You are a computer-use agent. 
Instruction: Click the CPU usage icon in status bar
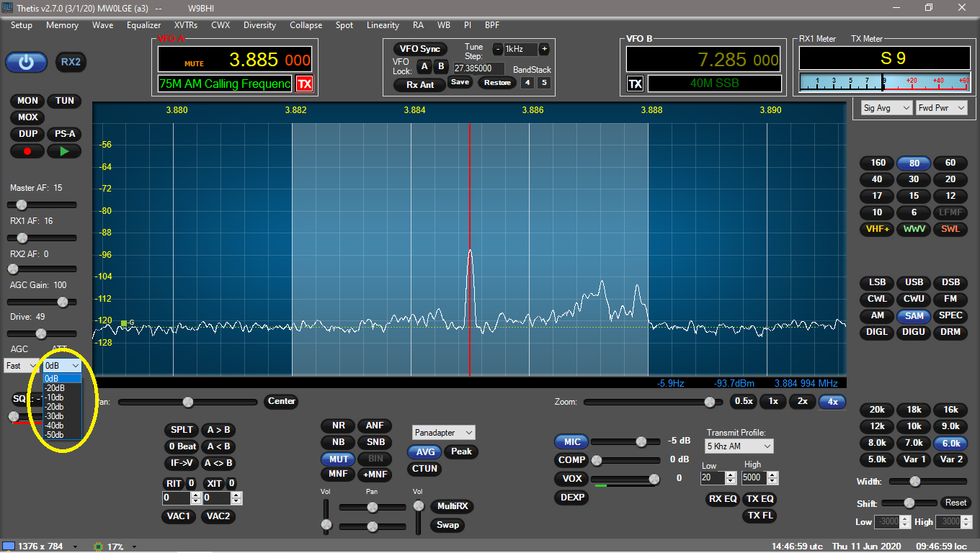[99, 547]
